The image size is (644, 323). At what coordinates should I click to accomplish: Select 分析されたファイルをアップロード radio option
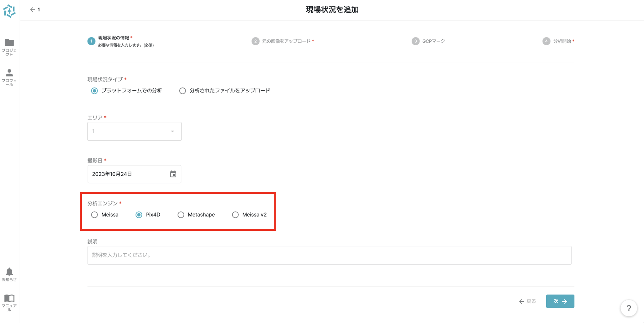pyautogui.click(x=183, y=91)
